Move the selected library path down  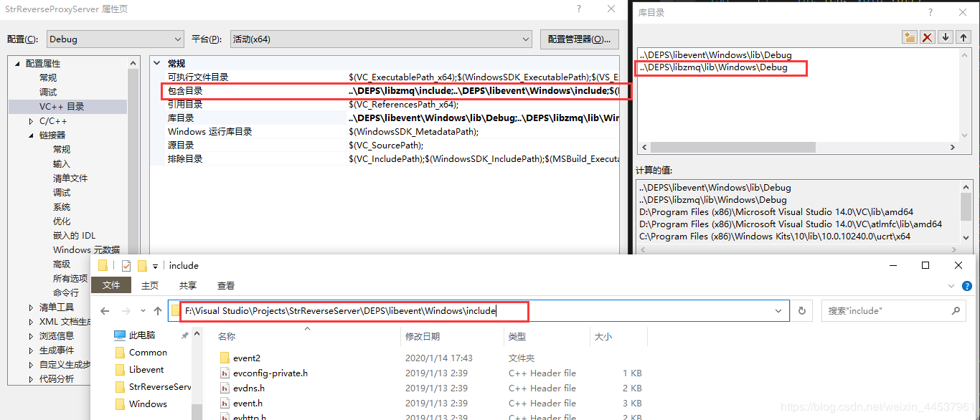coord(946,37)
